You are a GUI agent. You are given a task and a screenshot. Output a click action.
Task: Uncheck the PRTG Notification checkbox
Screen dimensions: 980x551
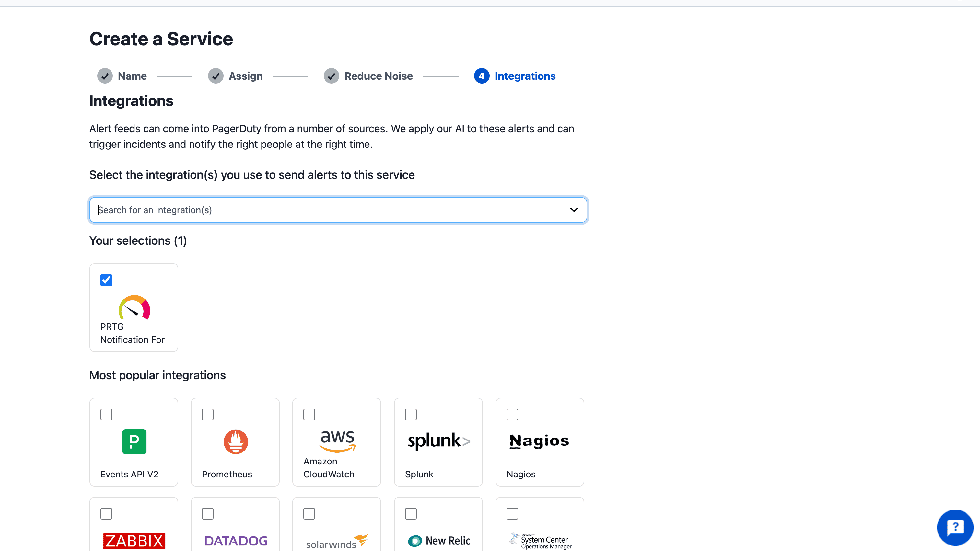[x=106, y=280]
